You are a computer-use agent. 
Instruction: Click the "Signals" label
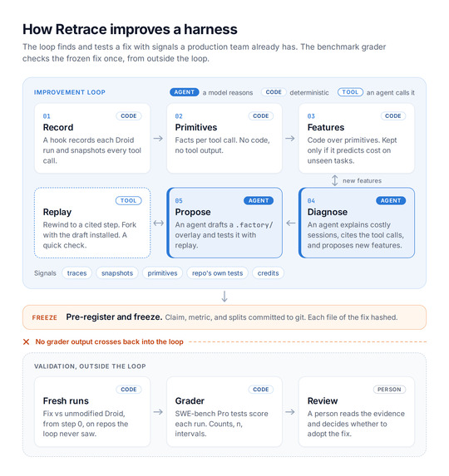tap(45, 273)
